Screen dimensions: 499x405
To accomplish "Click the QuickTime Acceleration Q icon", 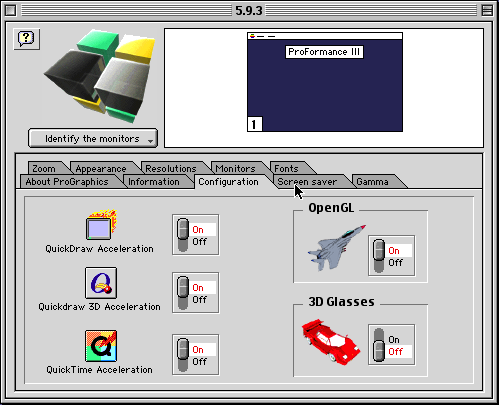I will (x=101, y=346).
